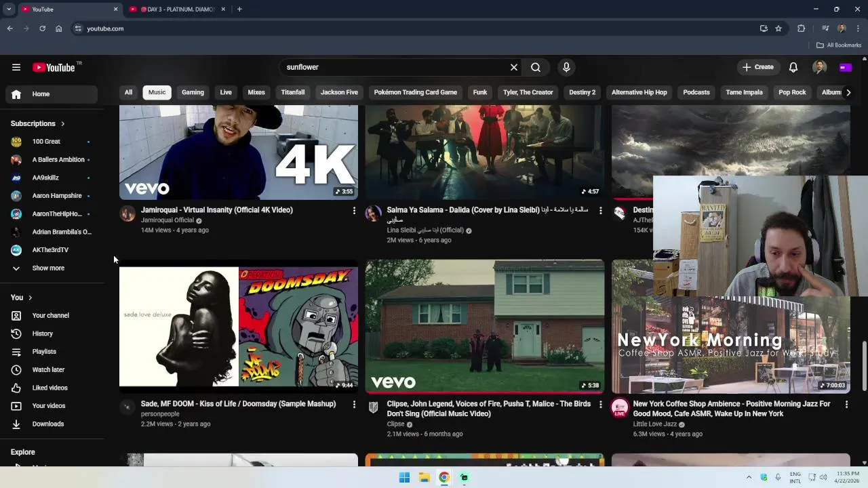Screen dimensions: 868x488
Task: Open the account avatar menu
Action: coord(819,67)
